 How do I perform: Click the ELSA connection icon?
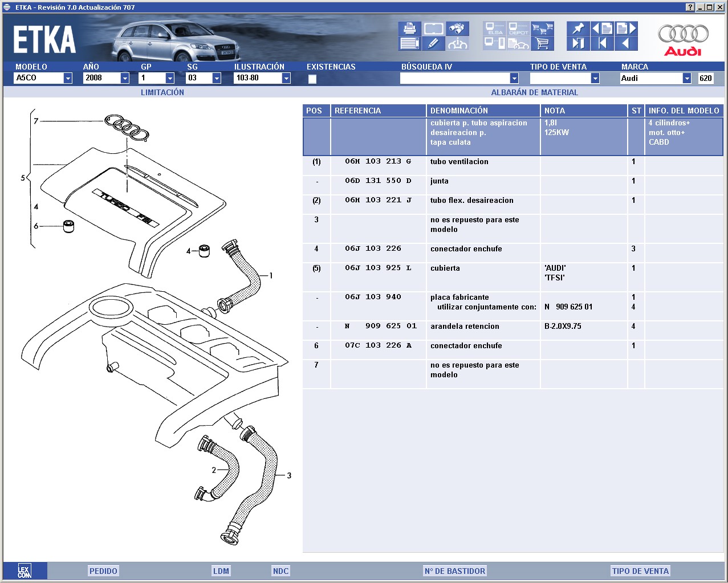495,28
